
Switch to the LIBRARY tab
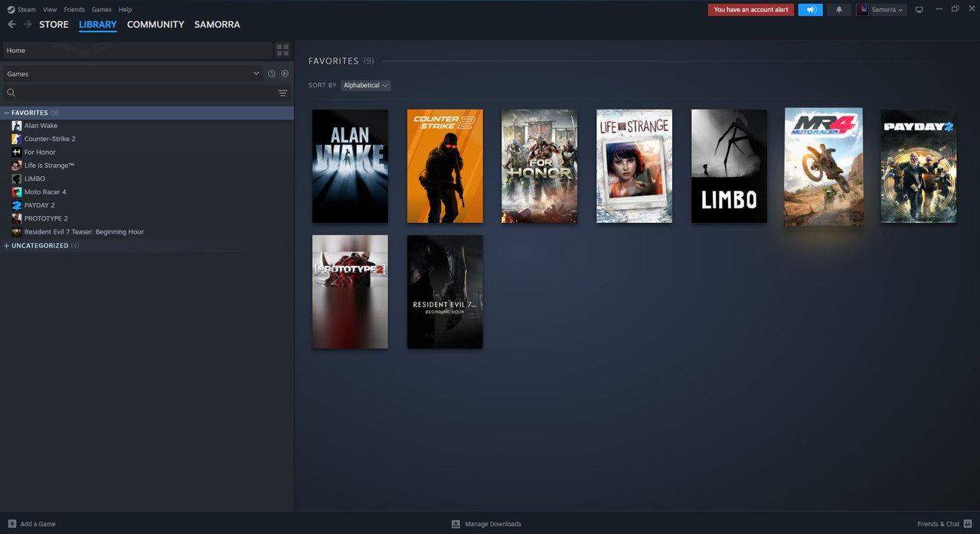[98, 25]
